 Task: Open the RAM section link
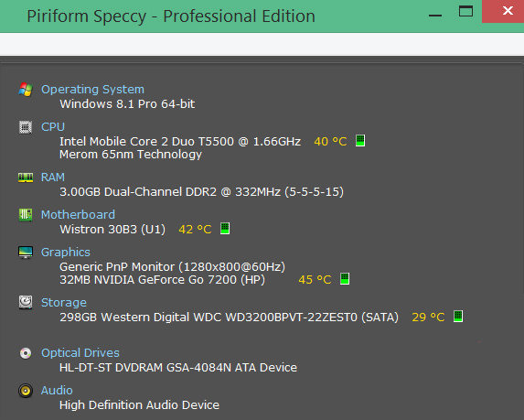click(x=53, y=178)
